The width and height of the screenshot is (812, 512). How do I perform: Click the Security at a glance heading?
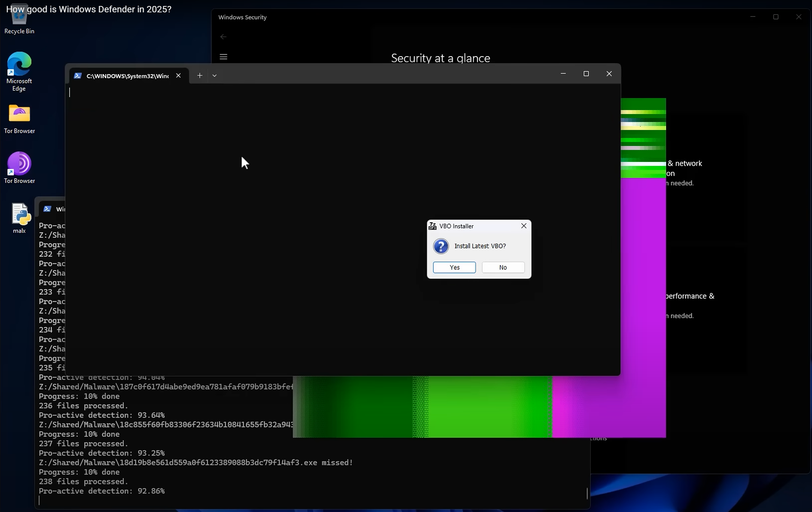(440, 58)
